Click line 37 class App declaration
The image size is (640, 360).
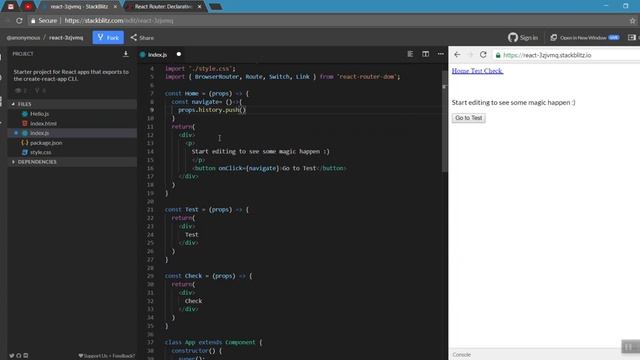(213, 342)
